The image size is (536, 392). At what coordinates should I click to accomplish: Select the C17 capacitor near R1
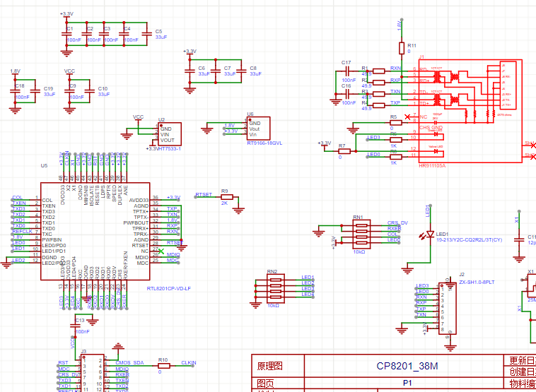click(346, 71)
